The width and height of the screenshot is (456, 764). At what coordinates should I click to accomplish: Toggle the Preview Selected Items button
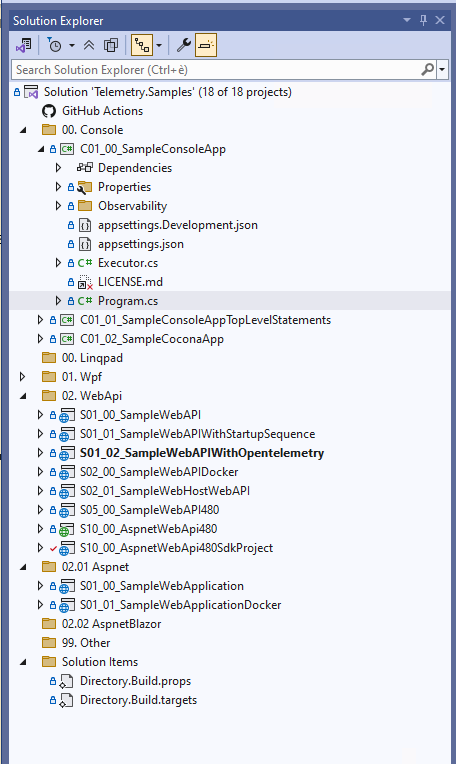click(x=206, y=45)
